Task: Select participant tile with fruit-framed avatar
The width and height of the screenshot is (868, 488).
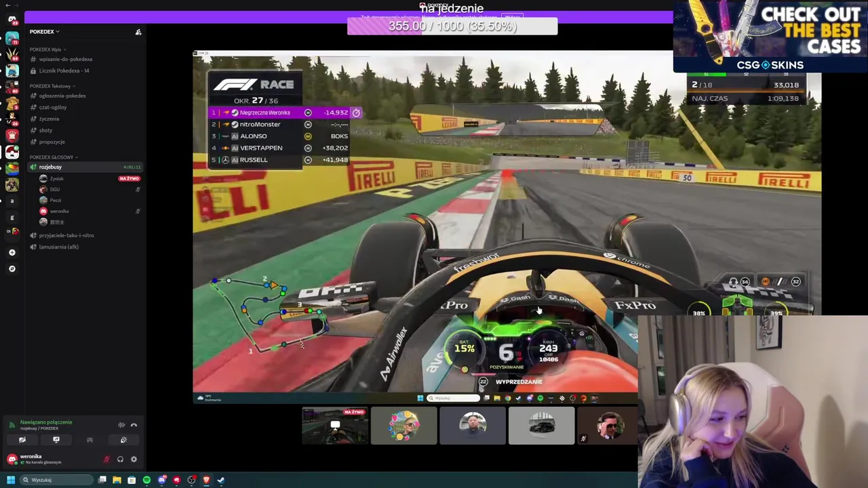Action: [x=404, y=426]
